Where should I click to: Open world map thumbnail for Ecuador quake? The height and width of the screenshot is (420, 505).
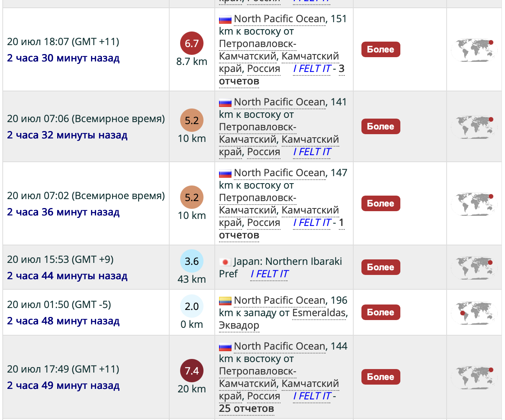474,313
